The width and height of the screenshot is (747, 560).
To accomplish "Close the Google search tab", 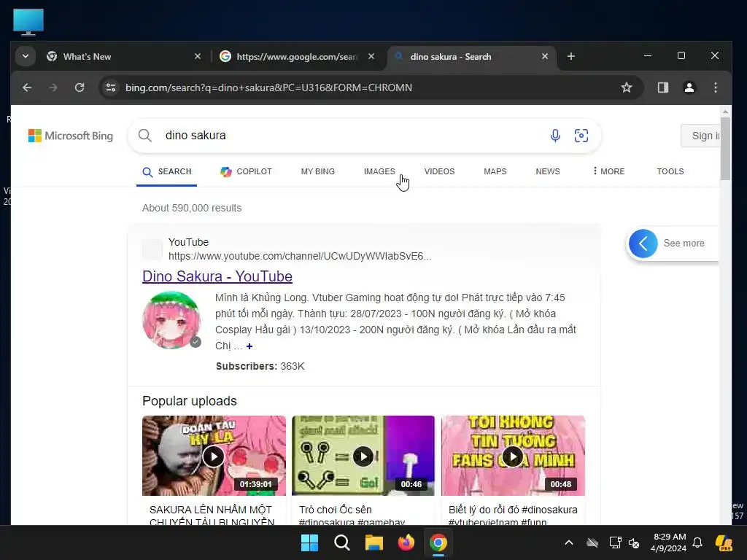I will tap(371, 57).
